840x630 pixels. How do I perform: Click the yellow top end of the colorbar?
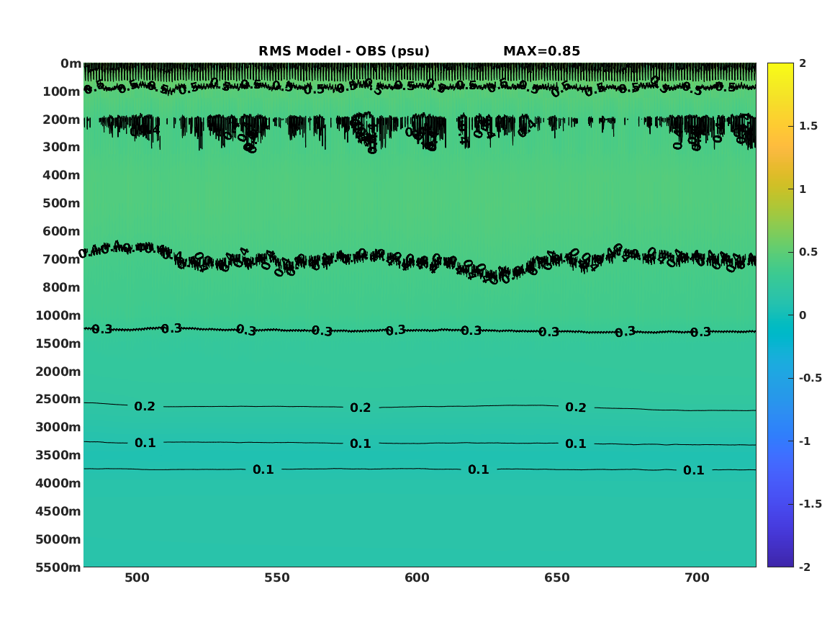click(780, 68)
